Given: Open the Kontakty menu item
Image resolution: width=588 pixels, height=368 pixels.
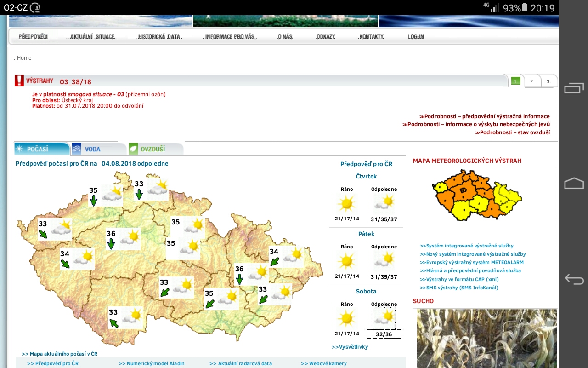Looking at the screenshot, I should coord(371,37).
